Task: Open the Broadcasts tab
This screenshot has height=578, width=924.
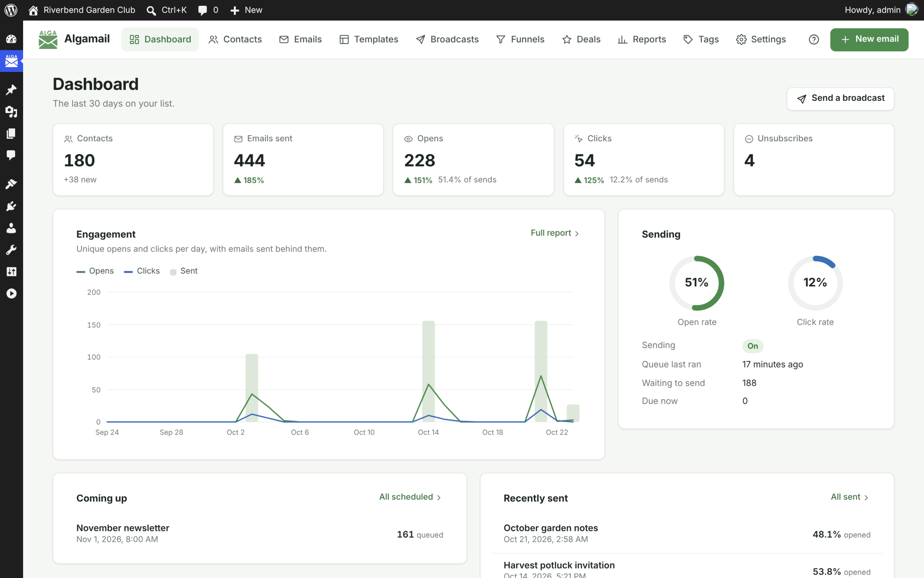Action: click(447, 39)
